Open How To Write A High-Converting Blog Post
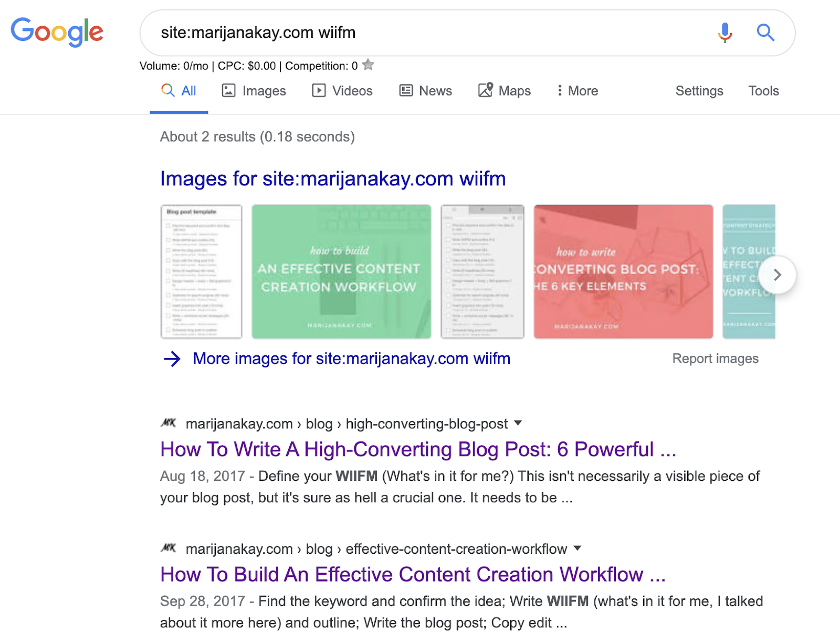Viewport: 840px width, 644px height. (x=418, y=450)
